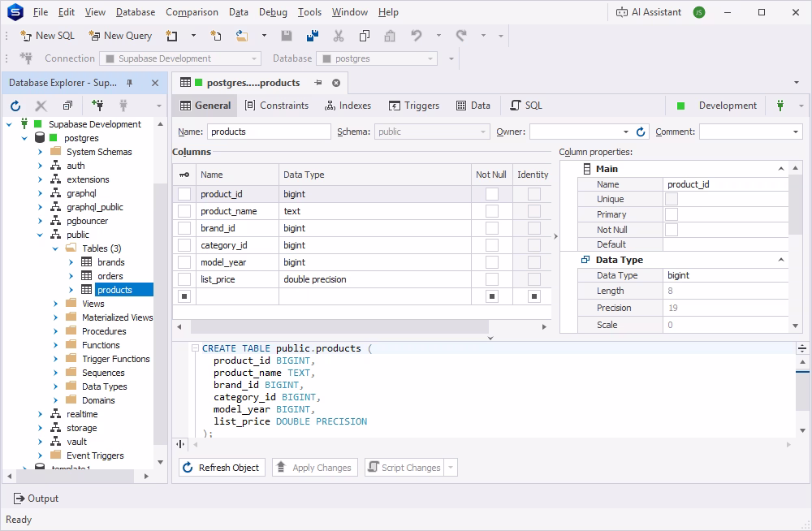Screen dimensions: 812x531
Task: Open the Comparison menu
Action: [192, 12]
